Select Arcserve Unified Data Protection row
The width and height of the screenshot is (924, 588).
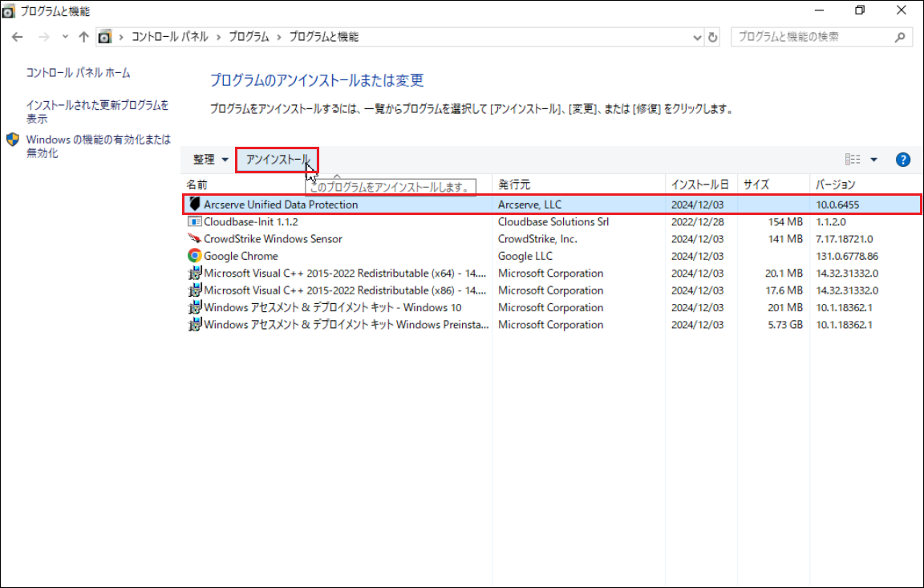[x=552, y=205]
